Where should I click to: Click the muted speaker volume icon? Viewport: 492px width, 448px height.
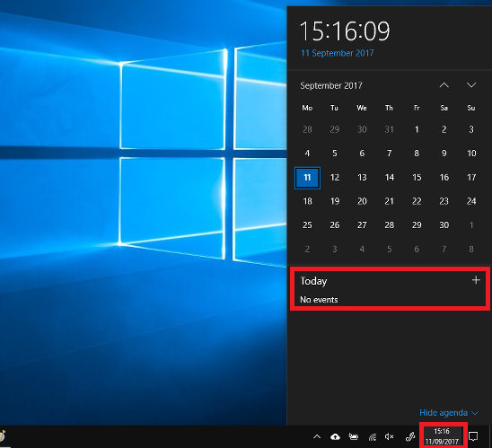tap(389, 436)
